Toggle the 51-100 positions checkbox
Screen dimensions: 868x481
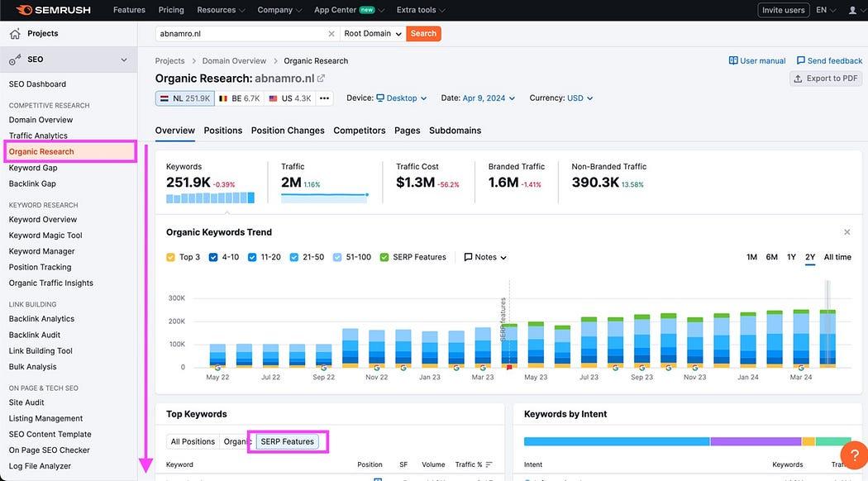(x=337, y=257)
